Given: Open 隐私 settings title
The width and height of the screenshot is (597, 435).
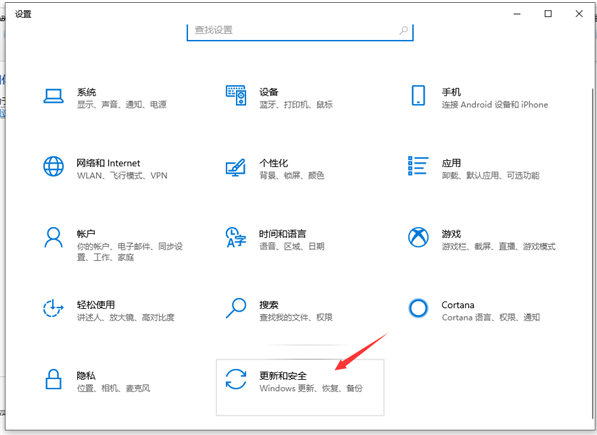Looking at the screenshot, I should click(86, 376).
